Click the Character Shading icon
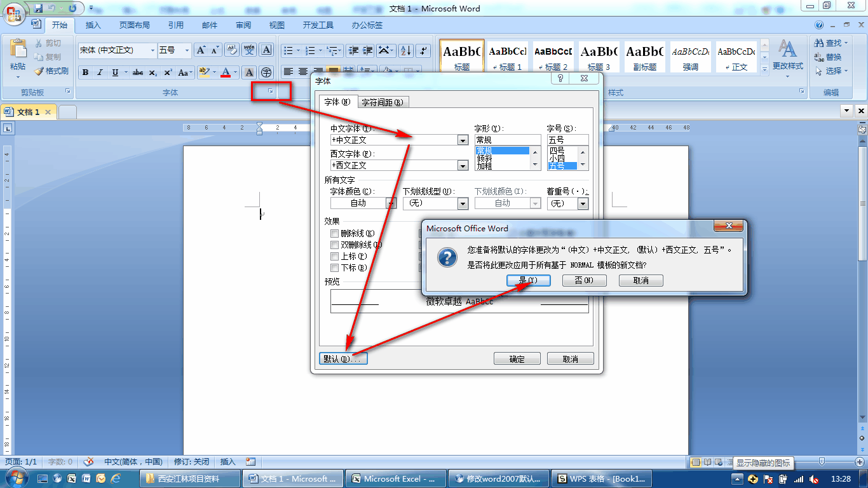The height and width of the screenshot is (488, 868). click(250, 72)
